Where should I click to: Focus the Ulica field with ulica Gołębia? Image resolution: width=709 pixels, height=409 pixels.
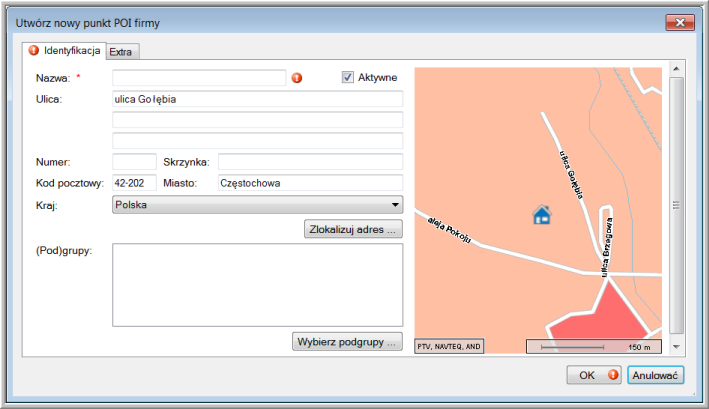tap(257, 99)
